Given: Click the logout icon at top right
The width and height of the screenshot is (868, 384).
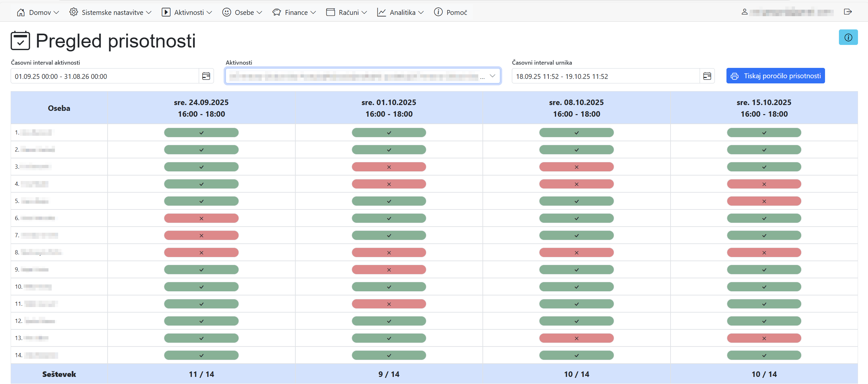Looking at the screenshot, I should [848, 12].
